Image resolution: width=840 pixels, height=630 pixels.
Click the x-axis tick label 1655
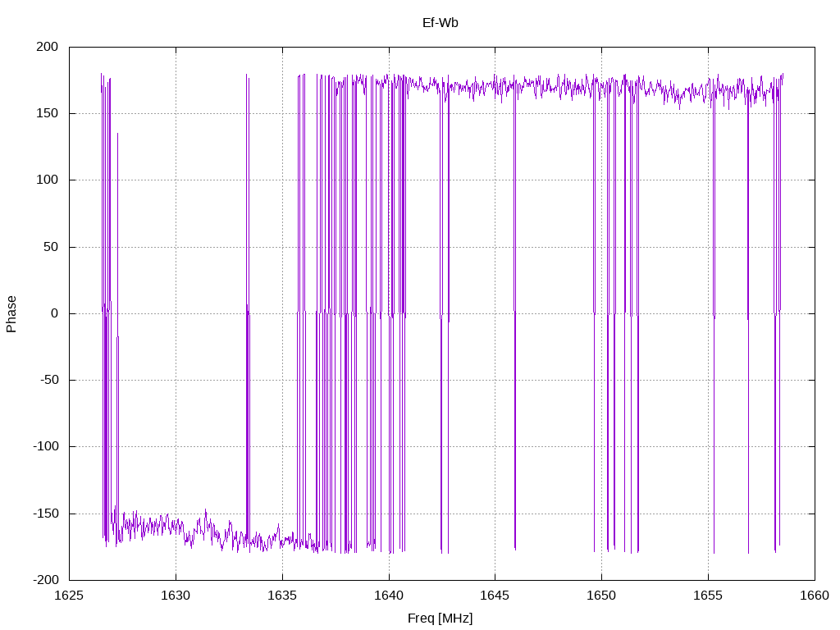point(708,596)
